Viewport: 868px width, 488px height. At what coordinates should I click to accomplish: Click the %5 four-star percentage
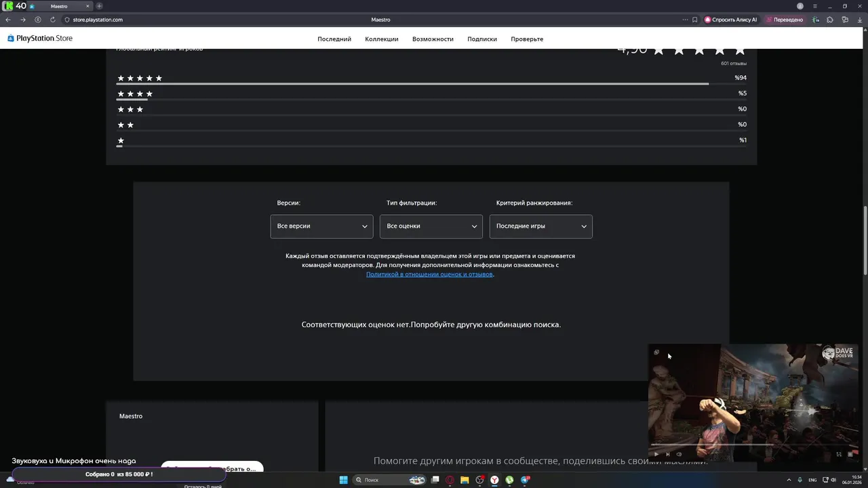[x=742, y=94]
